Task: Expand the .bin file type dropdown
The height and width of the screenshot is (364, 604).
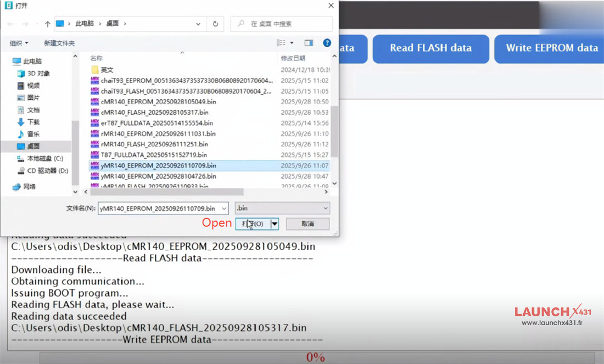Action: pos(326,209)
